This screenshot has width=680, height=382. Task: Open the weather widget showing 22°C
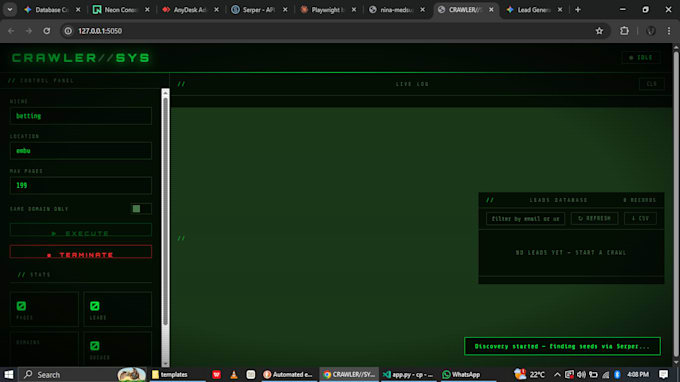[530, 374]
